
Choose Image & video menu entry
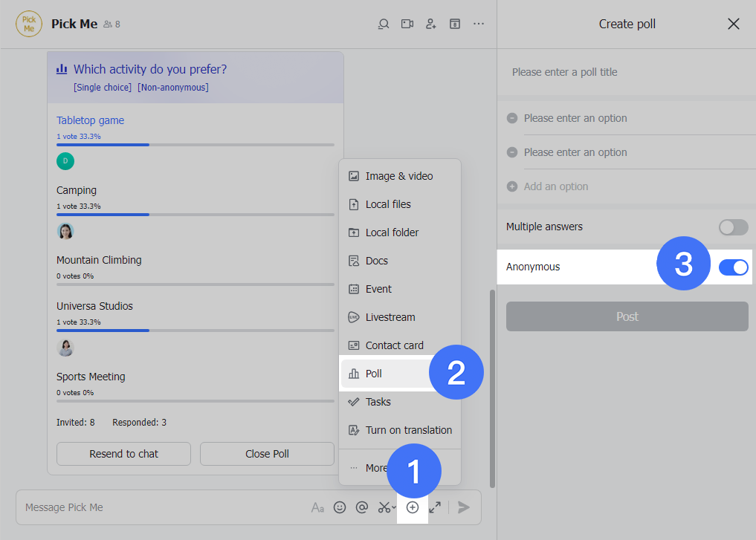(x=398, y=176)
